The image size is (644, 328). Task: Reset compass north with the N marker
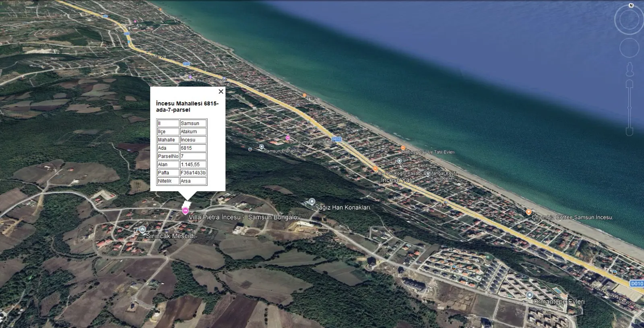(x=631, y=6)
